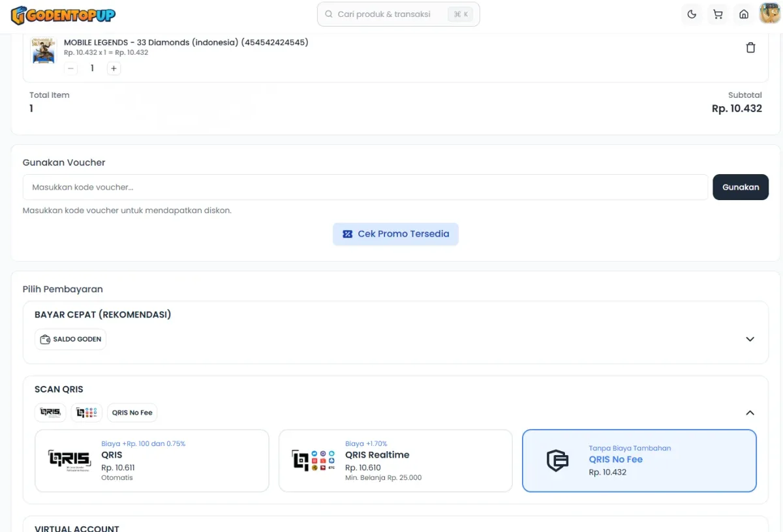783x532 pixels.
Task: Collapse the Scan QRIS section chevron
Action: (x=750, y=413)
